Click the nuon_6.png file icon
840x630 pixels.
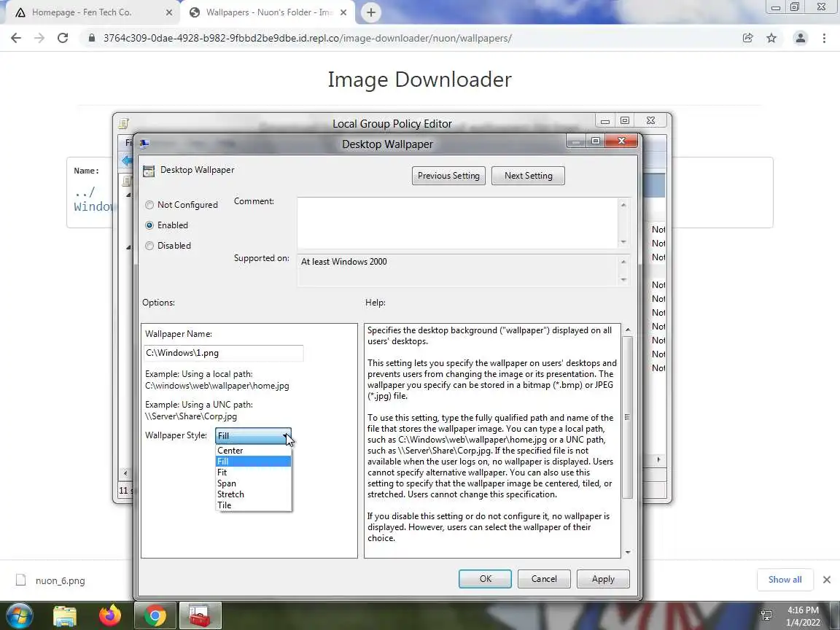click(x=21, y=580)
